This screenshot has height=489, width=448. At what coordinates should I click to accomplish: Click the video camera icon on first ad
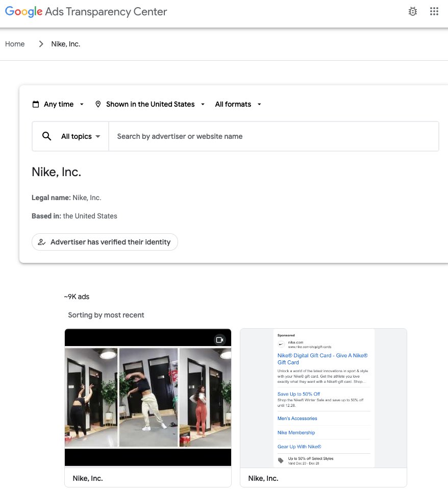pos(220,340)
